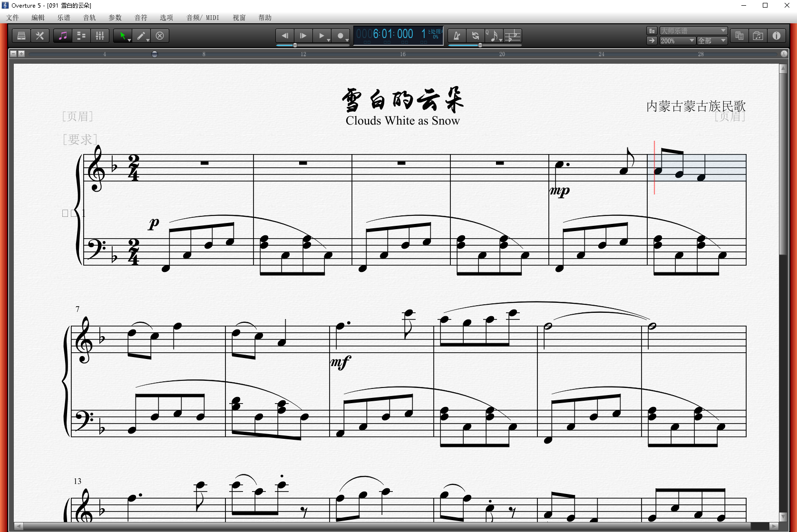Screen dimensions: 797x532
Task: Click the step-forward playback button
Action: click(303, 36)
